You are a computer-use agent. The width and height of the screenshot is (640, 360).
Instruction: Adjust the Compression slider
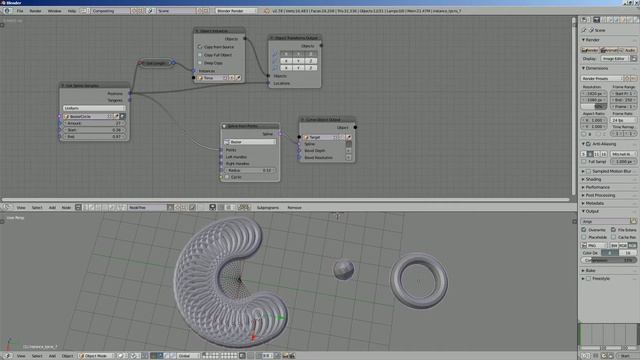tap(608, 260)
